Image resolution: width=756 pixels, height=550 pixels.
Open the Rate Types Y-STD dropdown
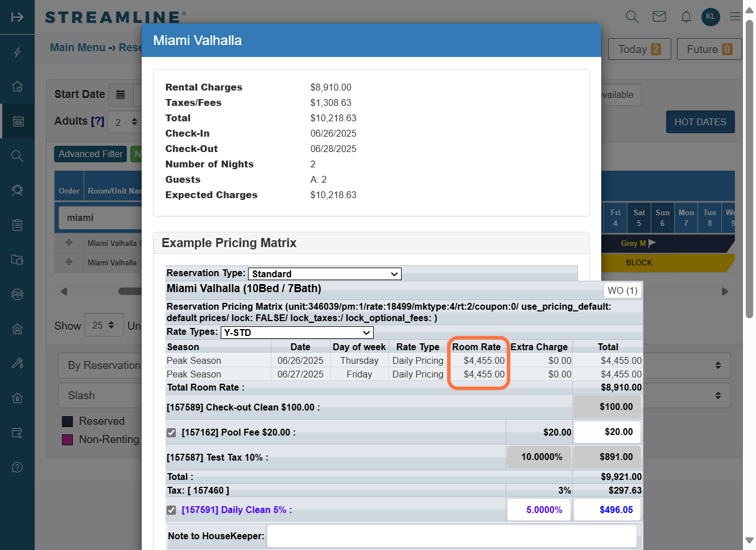pyautogui.click(x=297, y=333)
